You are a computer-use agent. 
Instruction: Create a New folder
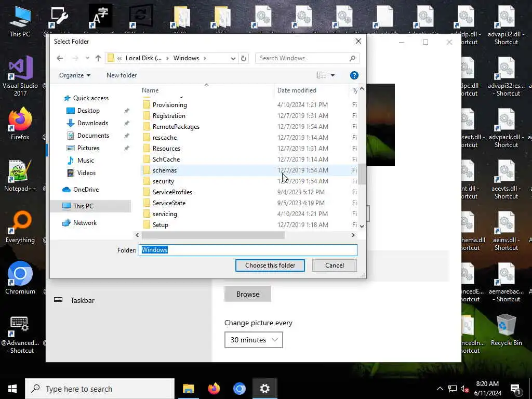[x=122, y=75]
